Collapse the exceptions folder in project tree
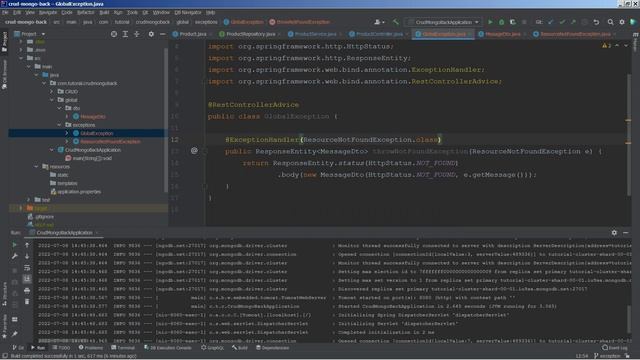640x360 pixels. pos(60,125)
